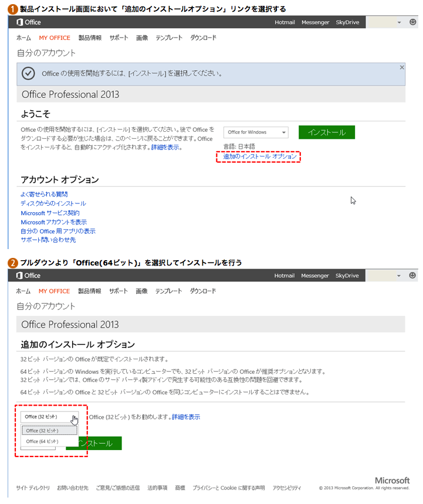Open ダウンロード in the bottom navigation
The height and width of the screenshot is (504, 423).
pyautogui.click(x=202, y=291)
